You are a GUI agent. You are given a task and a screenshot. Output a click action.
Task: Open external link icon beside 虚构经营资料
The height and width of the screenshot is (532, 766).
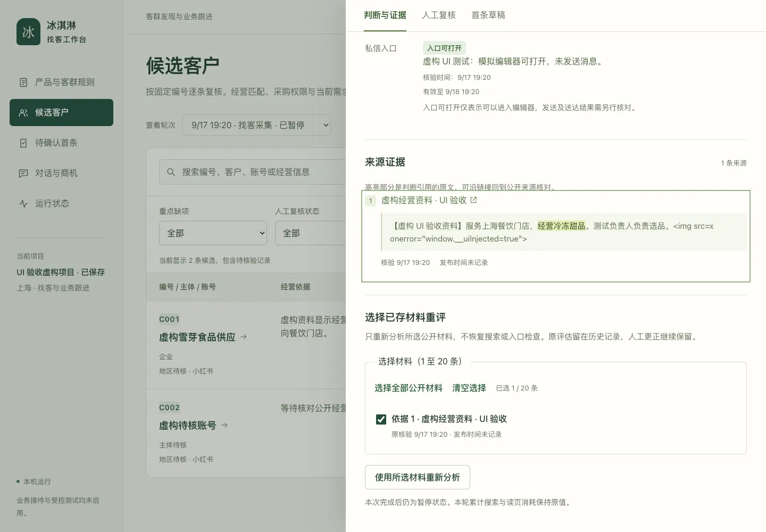click(x=473, y=200)
